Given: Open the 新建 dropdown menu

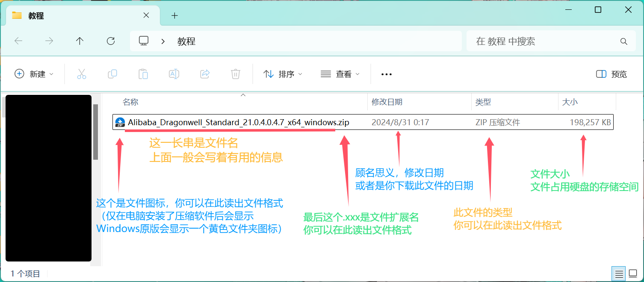Looking at the screenshot, I should (x=34, y=74).
